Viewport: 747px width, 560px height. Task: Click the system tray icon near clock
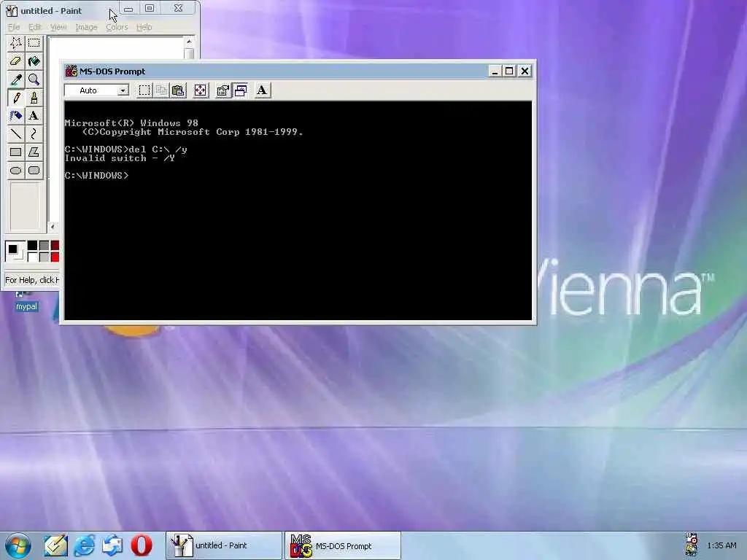point(692,545)
